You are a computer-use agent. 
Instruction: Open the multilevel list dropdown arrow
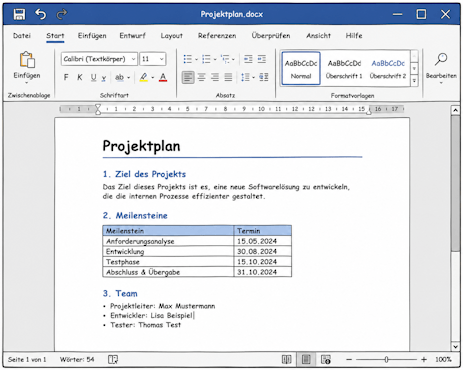pos(233,60)
